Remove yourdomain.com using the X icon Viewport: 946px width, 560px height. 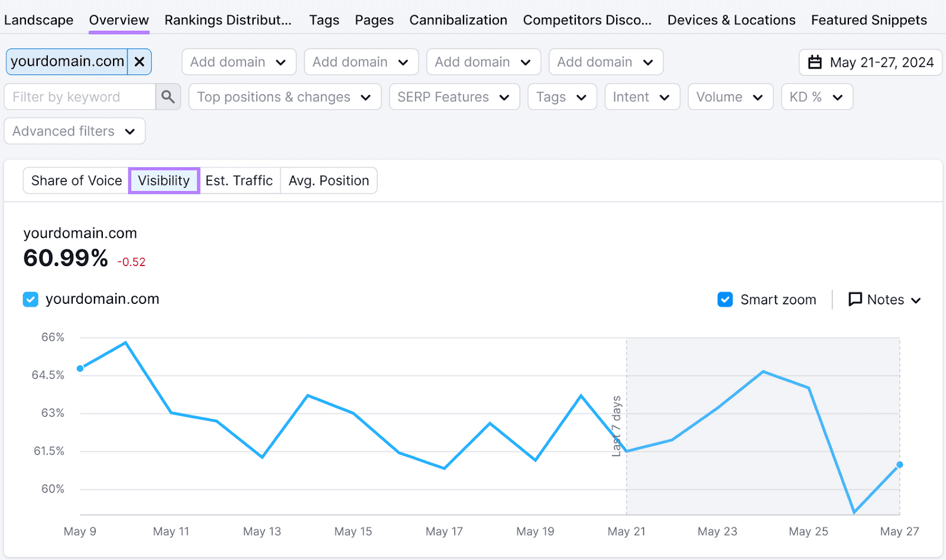click(140, 61)
